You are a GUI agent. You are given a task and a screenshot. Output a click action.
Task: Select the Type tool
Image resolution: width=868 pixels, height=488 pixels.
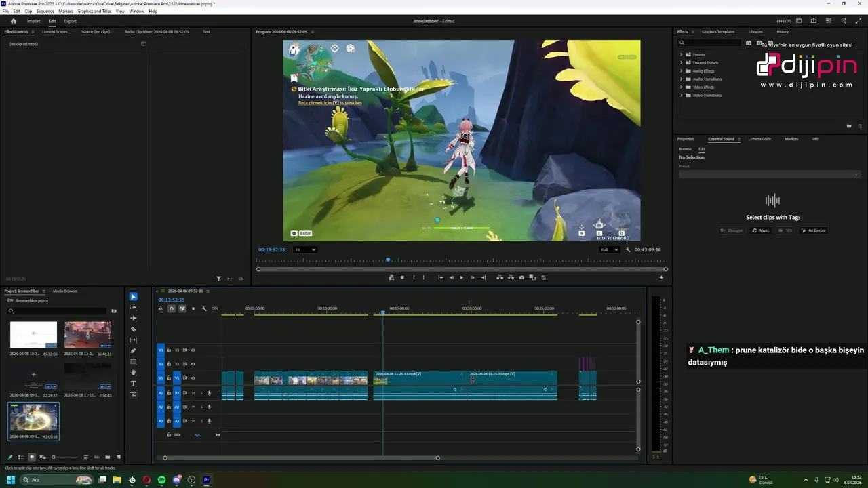point(133,384)
